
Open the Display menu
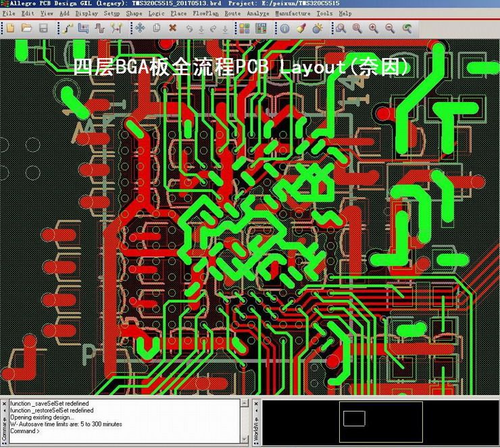pyautogui.click(x=86, y=14)
